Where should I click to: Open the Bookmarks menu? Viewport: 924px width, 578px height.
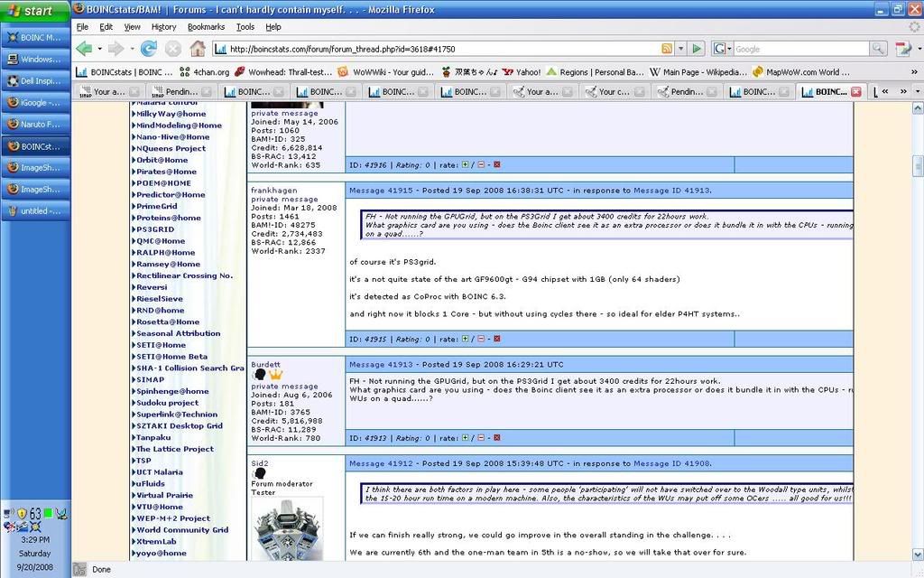206,27
